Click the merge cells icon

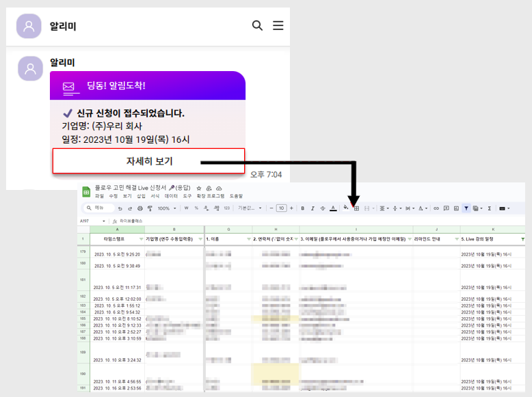pyautogui.click(x=367, y=208)
